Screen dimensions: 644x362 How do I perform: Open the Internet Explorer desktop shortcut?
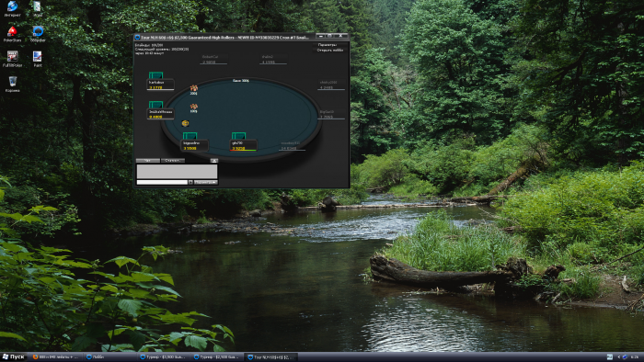coord(12,9)
